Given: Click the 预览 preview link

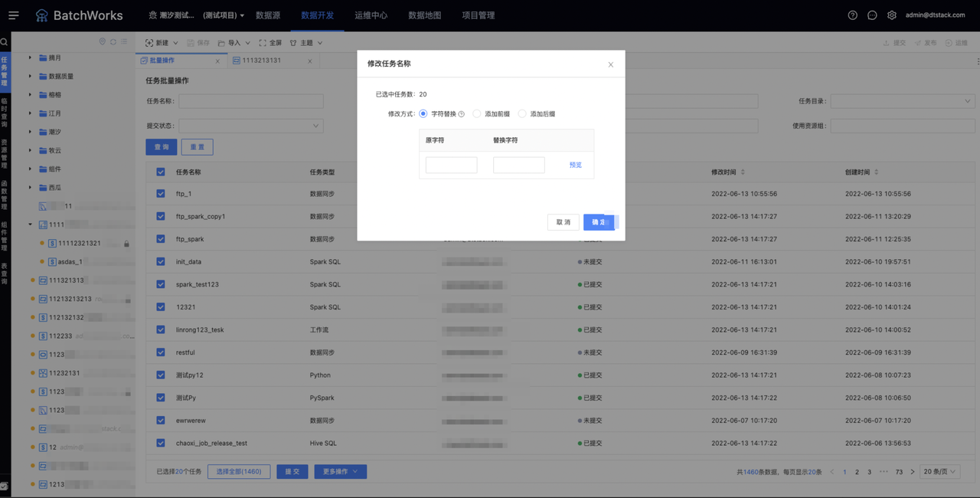Looking at the screenshot, I should point(576,165).
